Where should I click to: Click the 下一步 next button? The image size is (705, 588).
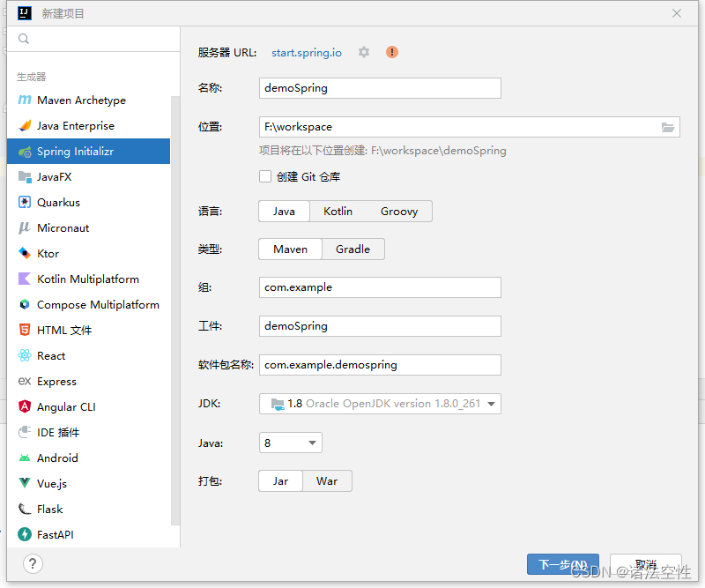pos(563,564)
